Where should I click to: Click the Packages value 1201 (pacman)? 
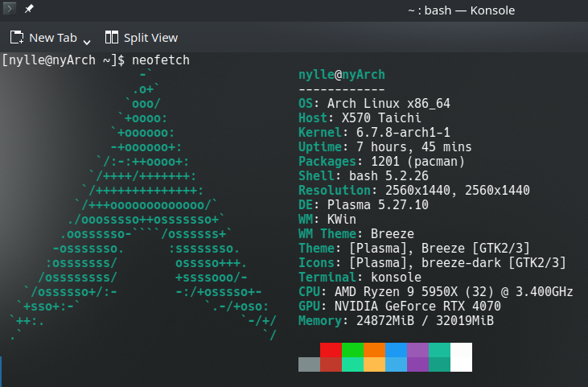(417, 162)
